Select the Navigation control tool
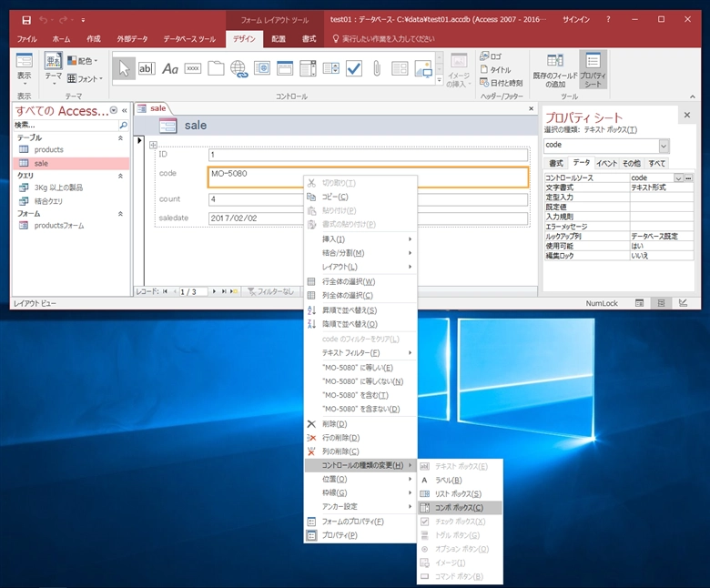This screenshot has width=710, height=588. [x=285, y=69]
